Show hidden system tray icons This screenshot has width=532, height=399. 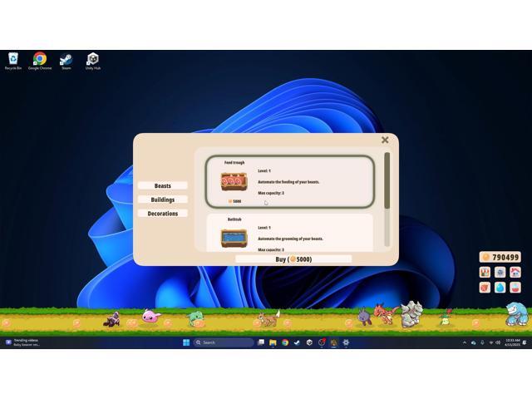click(x=465, y=342)
